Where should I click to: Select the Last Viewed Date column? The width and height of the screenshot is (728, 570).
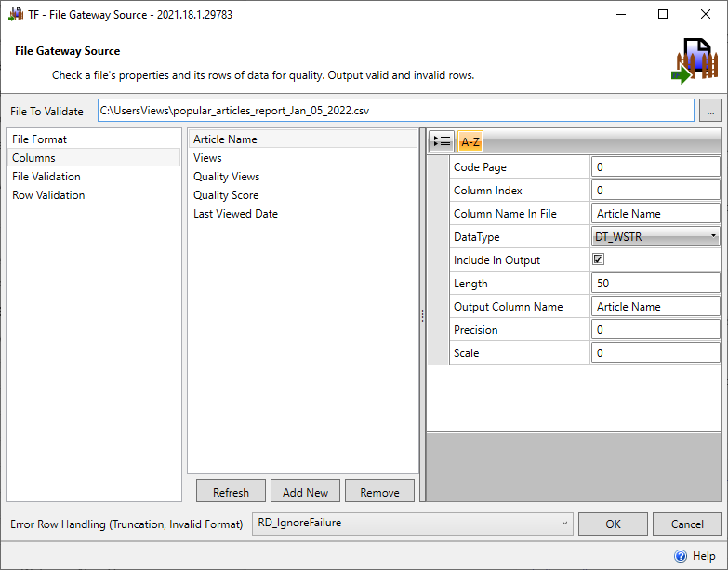click(x=303, y=214)
